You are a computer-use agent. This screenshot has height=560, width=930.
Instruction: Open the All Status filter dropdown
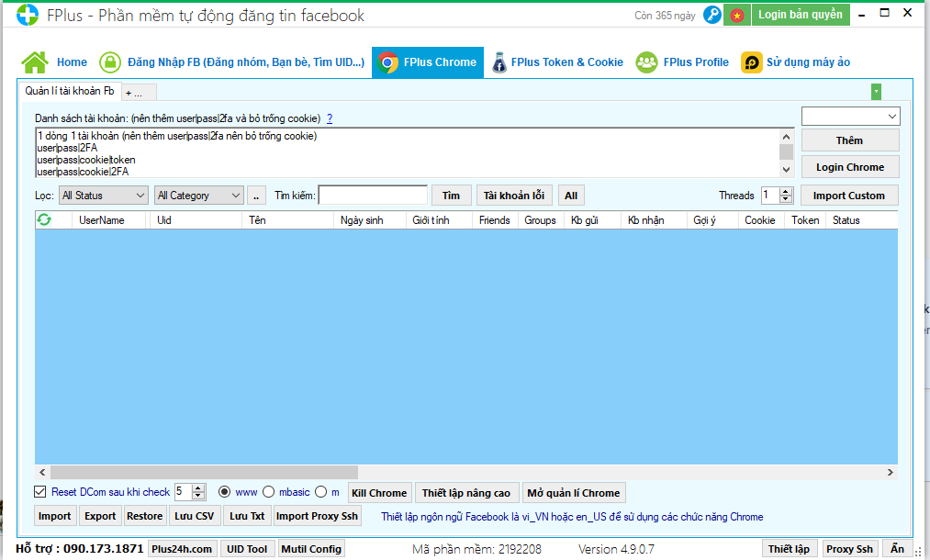point(103,196)
